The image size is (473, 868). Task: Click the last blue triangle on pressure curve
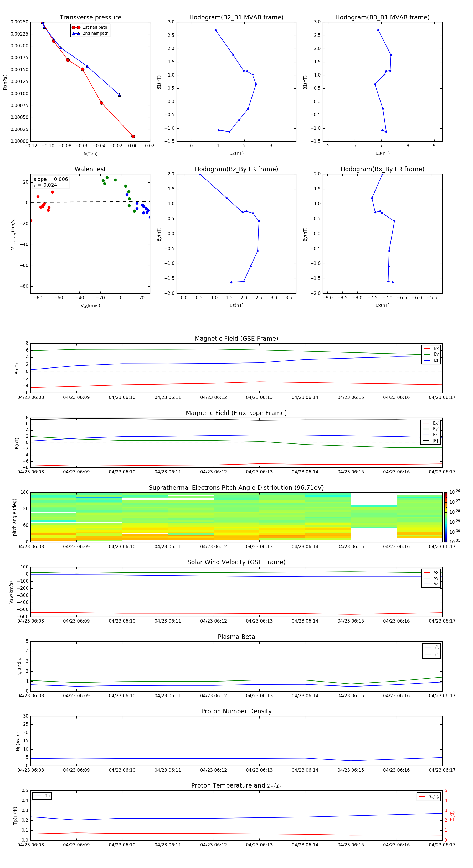click(119, 95)
